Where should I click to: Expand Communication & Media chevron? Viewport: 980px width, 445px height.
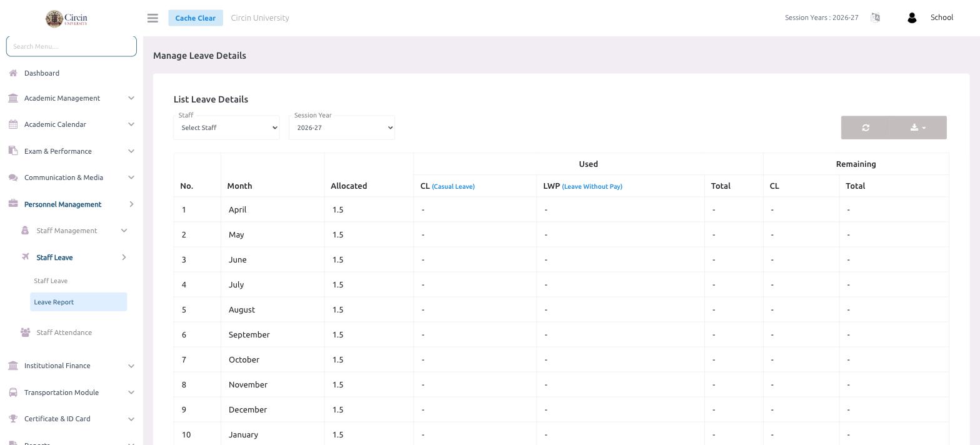tap(131, 177)
